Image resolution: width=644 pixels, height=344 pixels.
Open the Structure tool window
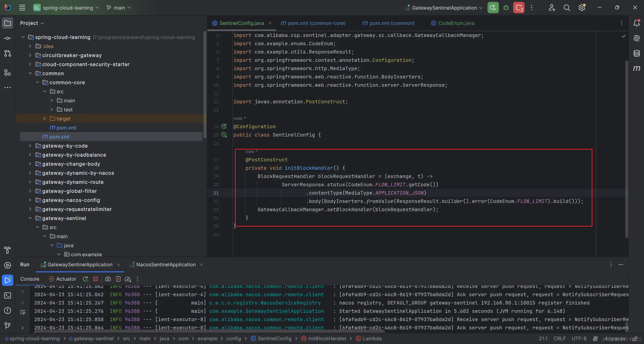click(8, 73)
